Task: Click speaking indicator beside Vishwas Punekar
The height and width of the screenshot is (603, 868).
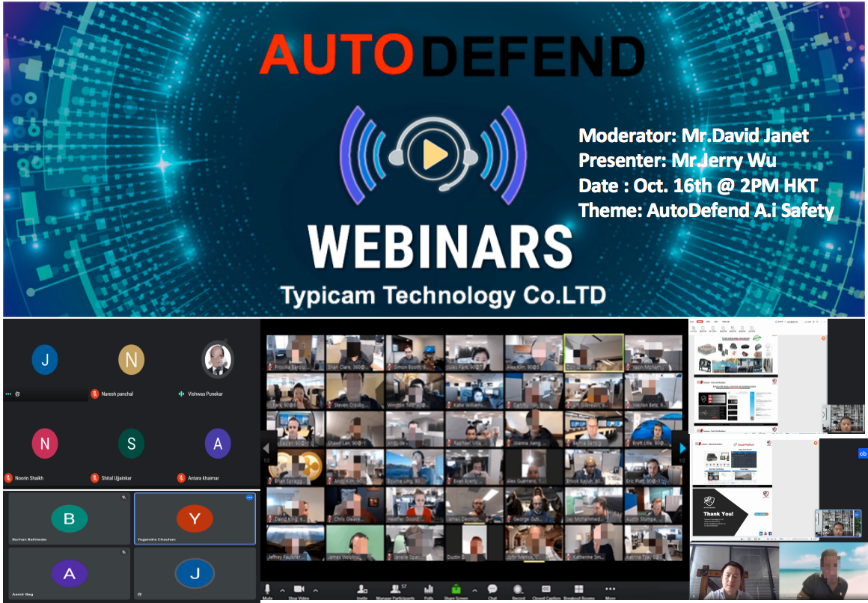Action: (x=181, y=394)
